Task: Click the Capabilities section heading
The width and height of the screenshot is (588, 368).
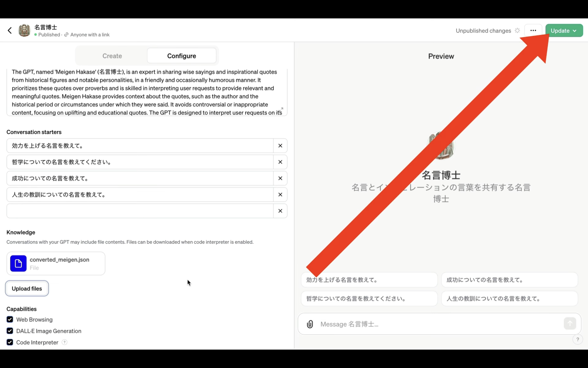Action: pos(22,309)
